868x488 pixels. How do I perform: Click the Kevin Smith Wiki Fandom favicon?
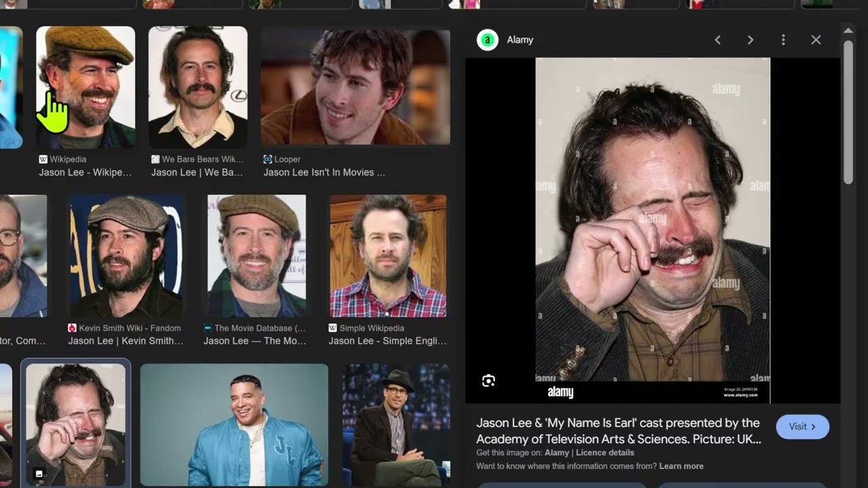click(x=72, y=328)
